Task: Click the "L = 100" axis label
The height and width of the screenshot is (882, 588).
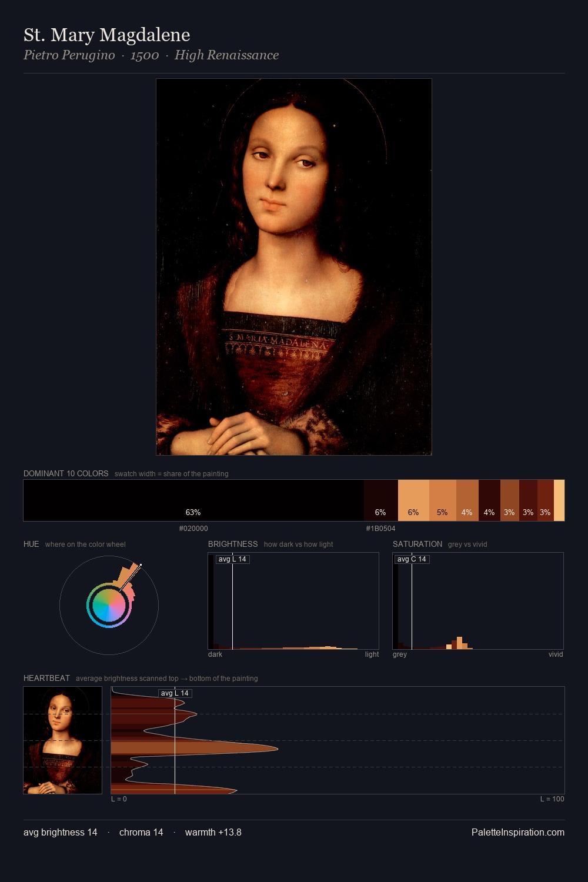Action: click(x=552, y=799)
